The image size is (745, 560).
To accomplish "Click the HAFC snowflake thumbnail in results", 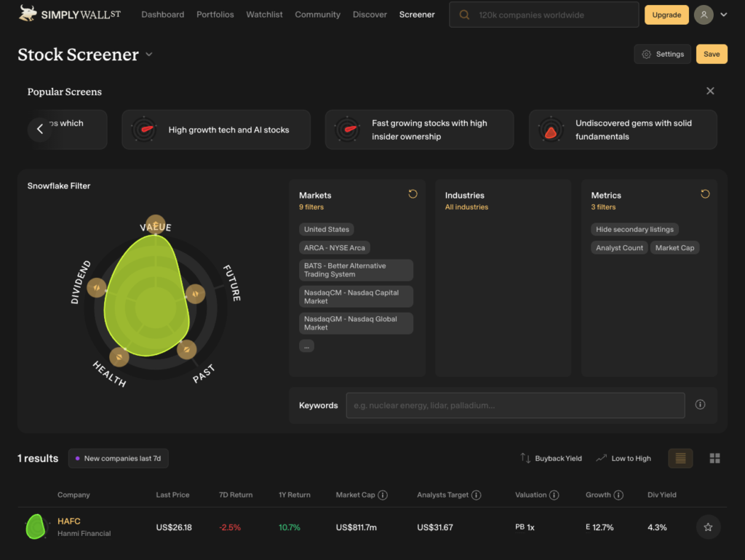I will [x=35, y=527].
